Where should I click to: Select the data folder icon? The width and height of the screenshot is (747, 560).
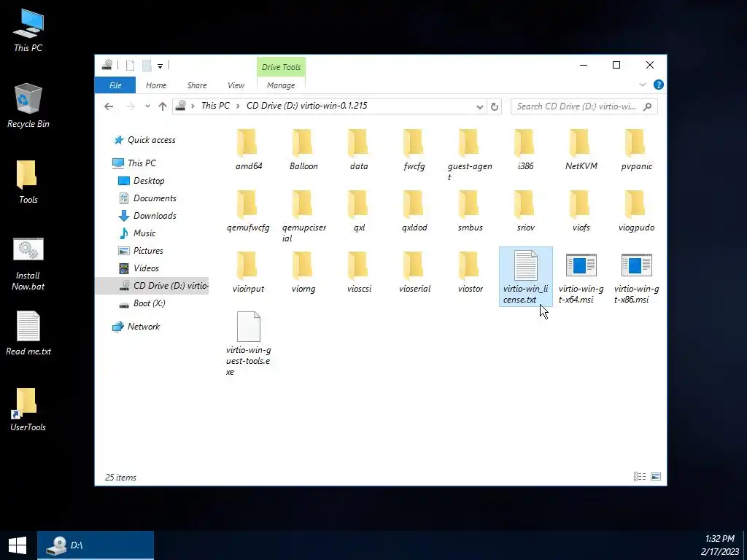tap(359, 143)
